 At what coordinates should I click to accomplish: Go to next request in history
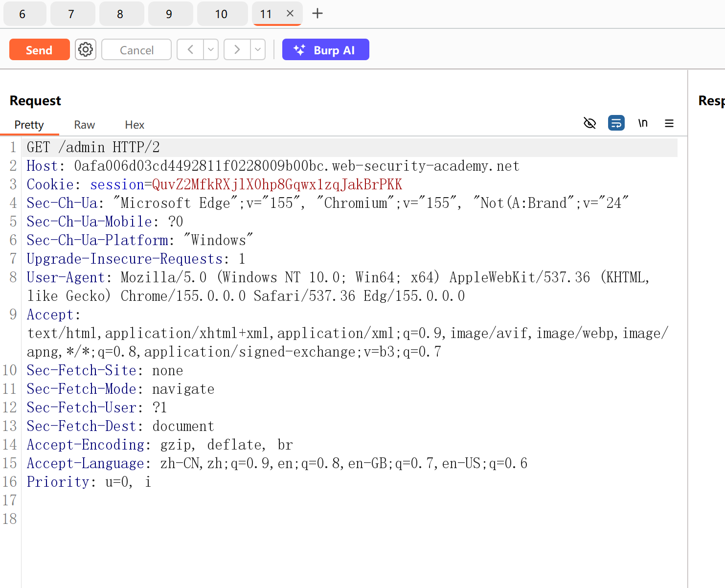237,50
